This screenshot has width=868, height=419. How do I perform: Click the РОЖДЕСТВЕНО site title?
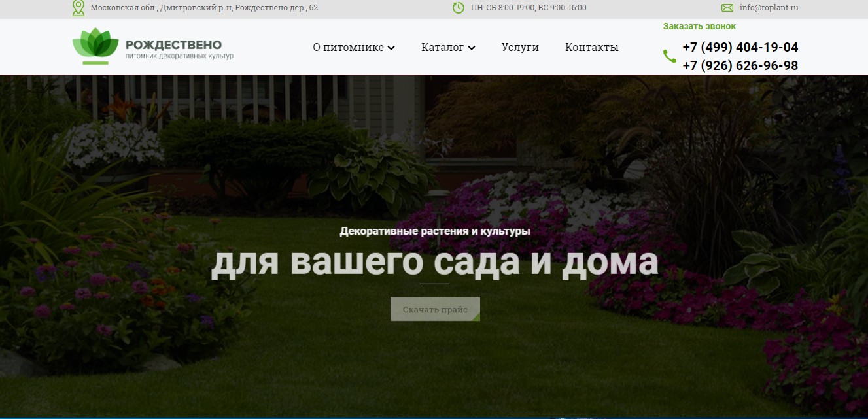point(173,45)
